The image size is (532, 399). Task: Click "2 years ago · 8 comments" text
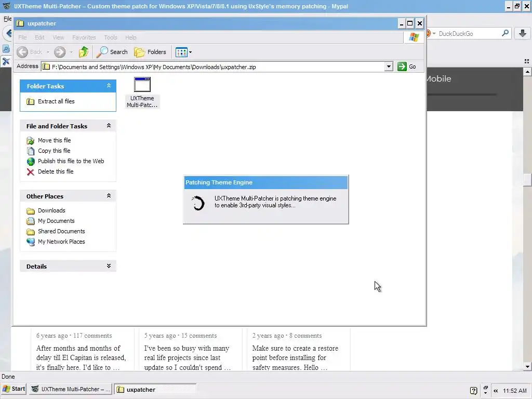(287, 336)
